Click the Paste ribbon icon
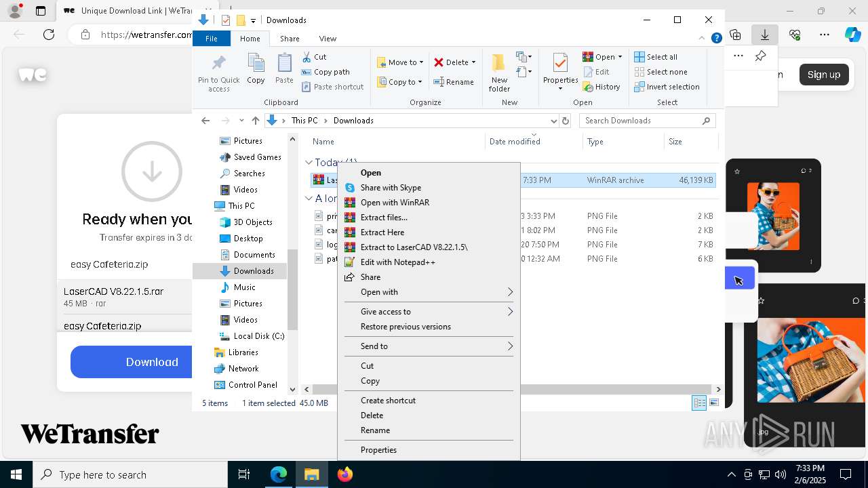This screenshot has width=868, height=488. pos(284,64)
